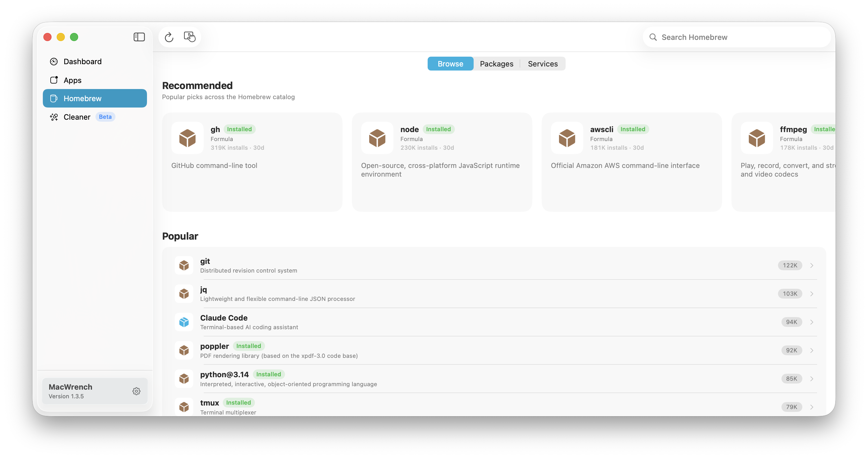Click the magnifier icon in search field
The height and width of the screenshot is (459, 868).
coord(653,37)
